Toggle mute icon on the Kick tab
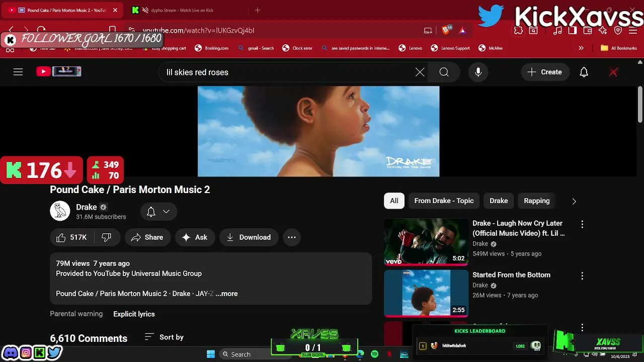This screenshot has height=362, width=644. click(145, 10)
